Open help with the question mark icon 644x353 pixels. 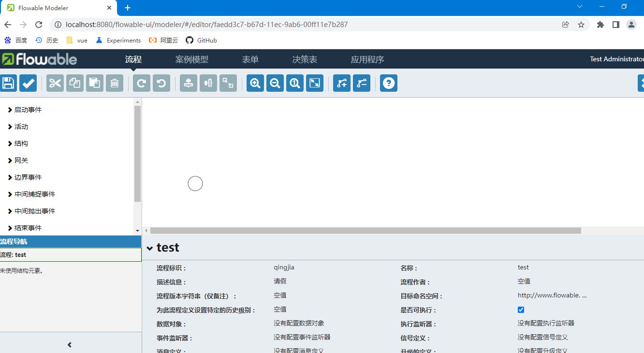tap(388, 83)
